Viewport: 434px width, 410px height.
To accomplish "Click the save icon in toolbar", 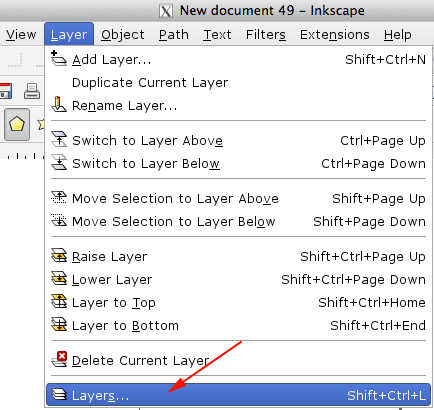I will [6, 91].
